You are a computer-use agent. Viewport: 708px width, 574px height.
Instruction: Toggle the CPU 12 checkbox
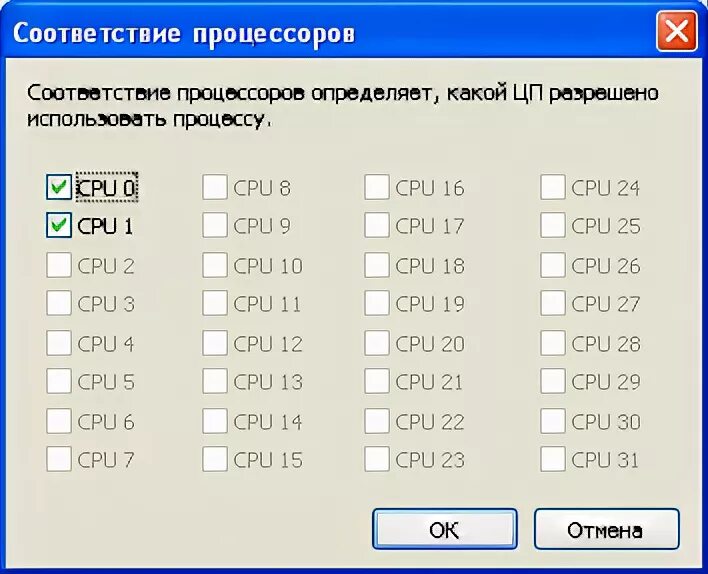point(214,343)
